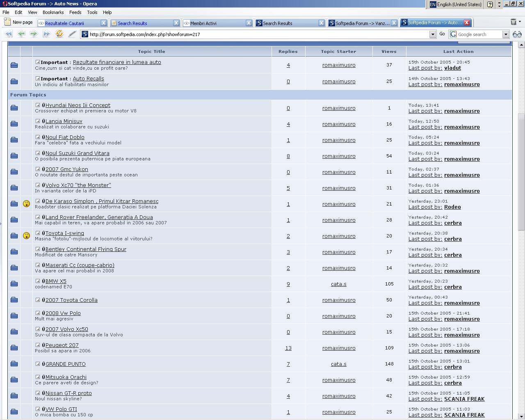Open the Edit menu
Viewport: 525px width, 420px height.
(x=18, y=12)
